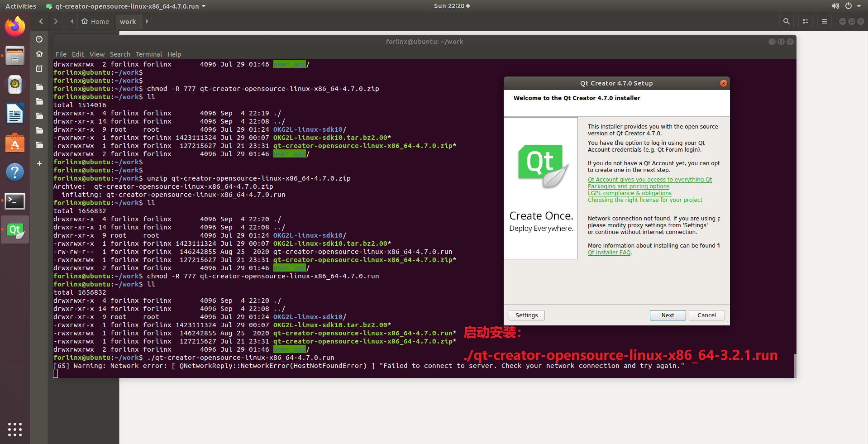Image resolution: width=868 pixels, height=444 pixels.
Task: Click the Qt logo image in installer
Action: coord(543,166)
